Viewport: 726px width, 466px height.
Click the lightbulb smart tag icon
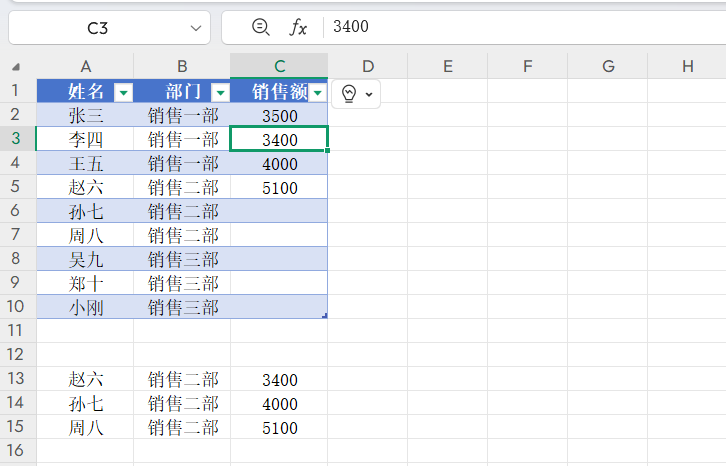click(x=348, y=93)
